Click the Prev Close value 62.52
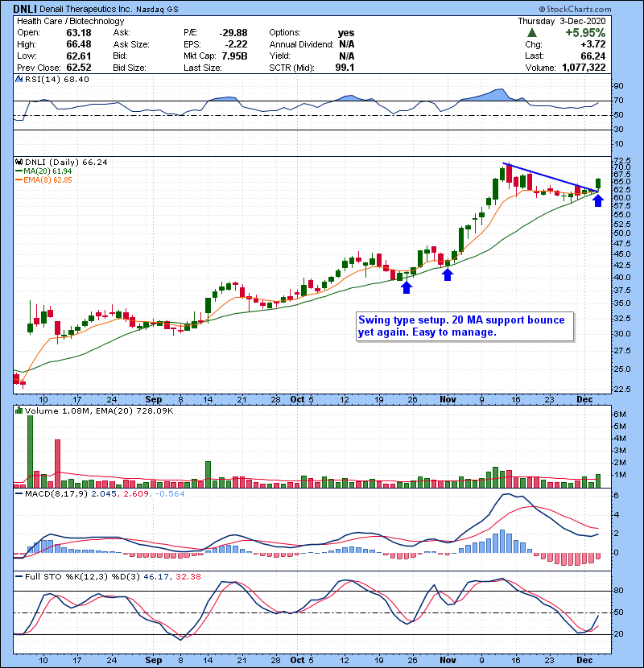 (x=79, y=68)
